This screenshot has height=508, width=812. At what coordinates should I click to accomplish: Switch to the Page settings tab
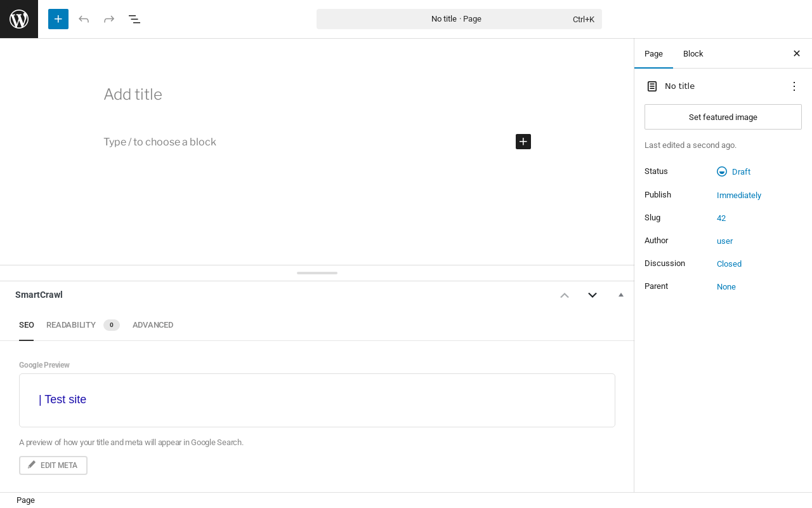[x=653, y=54]
